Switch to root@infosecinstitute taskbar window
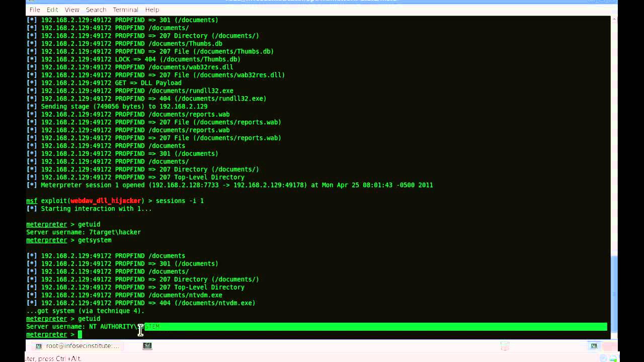The height and width of the screenshot is (362, 644). click(x=77, y=346)
